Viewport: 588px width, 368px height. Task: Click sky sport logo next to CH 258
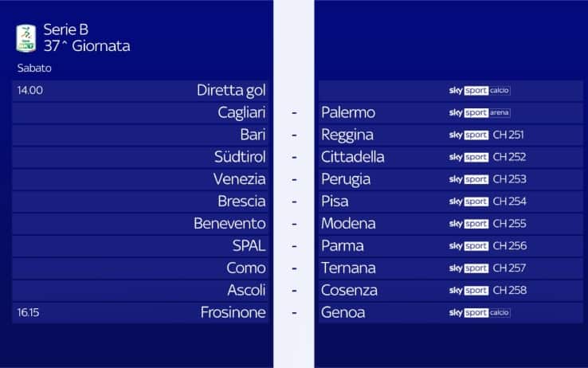pyautogui.click(x=468, y=291)
